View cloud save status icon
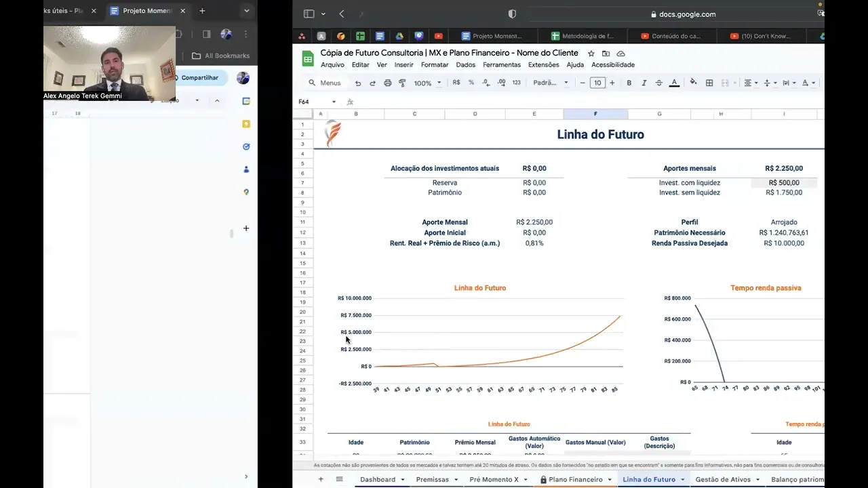Screen dimensions: 868x488 [x=620, y=54]
